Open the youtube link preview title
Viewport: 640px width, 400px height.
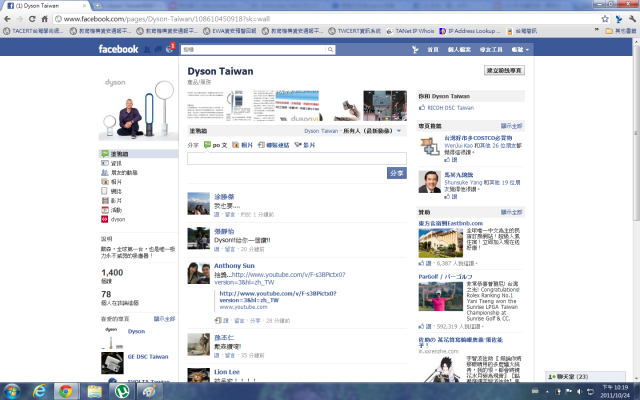click(278, 297)
